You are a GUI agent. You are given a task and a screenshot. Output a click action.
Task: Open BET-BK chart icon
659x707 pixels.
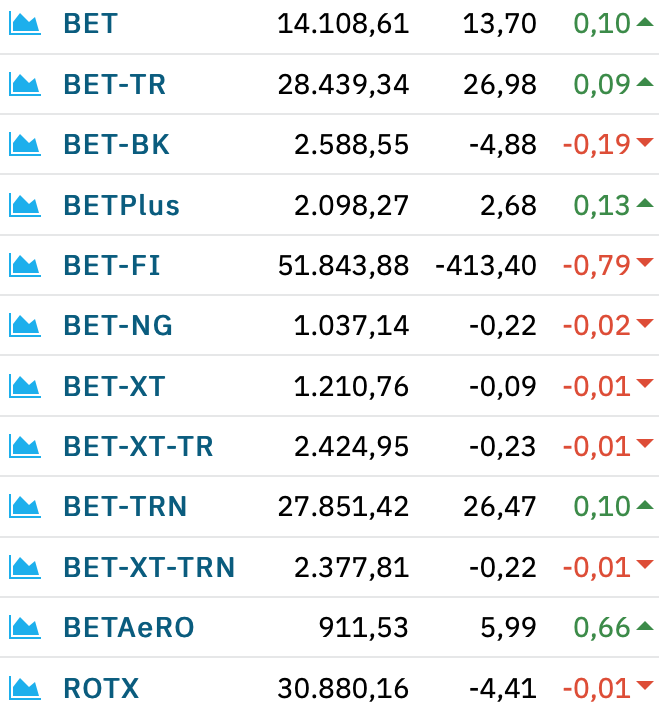pyautogui.click(x=25, y=145)
